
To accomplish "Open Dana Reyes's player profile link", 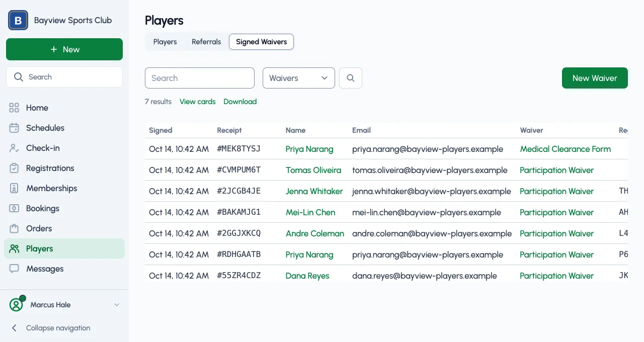I will coord(307,276).
